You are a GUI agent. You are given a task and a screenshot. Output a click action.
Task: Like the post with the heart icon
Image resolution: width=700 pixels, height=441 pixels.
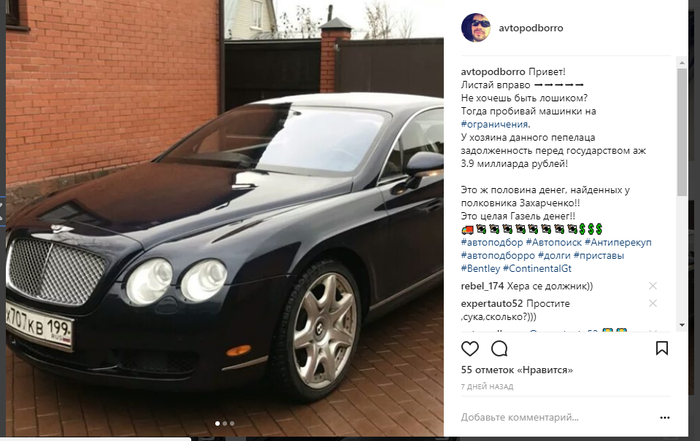470,349
